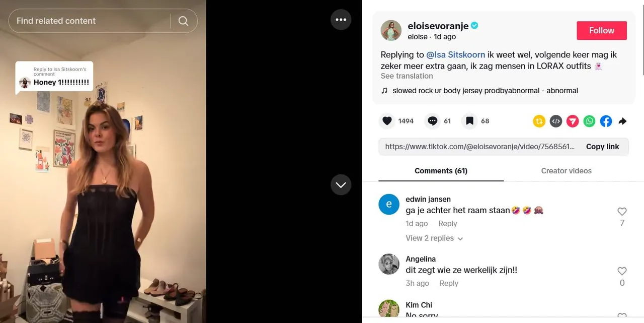Save video with the bookmark icon
The height and width of the screenshot is (323, 644).
(x=469, y=121)
